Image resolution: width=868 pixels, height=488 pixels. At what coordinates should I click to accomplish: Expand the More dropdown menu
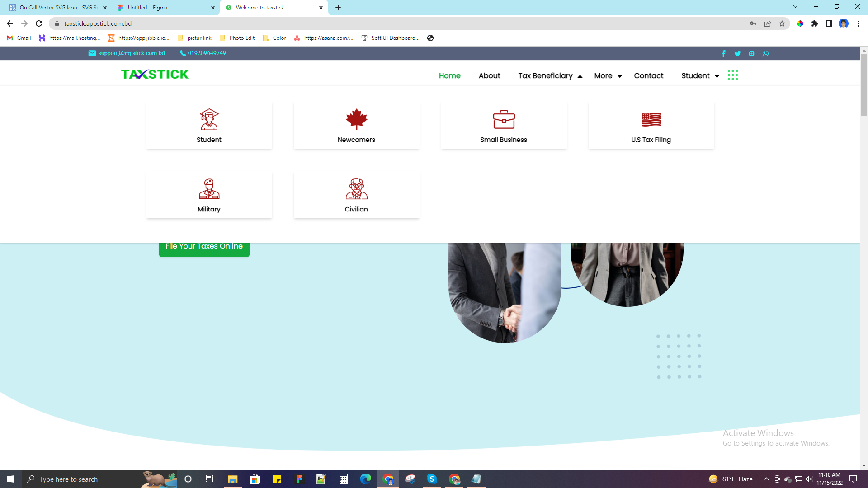[x=608, y=76]
